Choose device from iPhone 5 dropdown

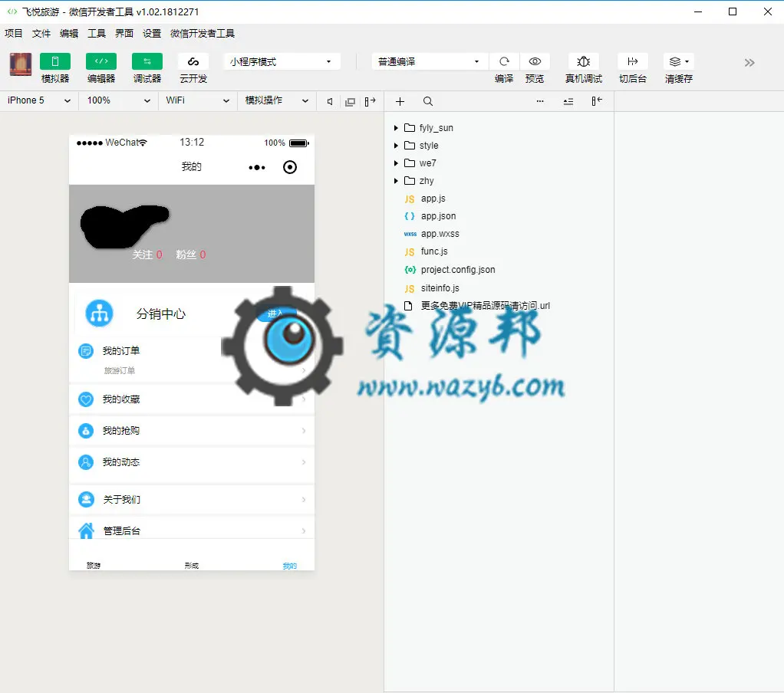39,100
